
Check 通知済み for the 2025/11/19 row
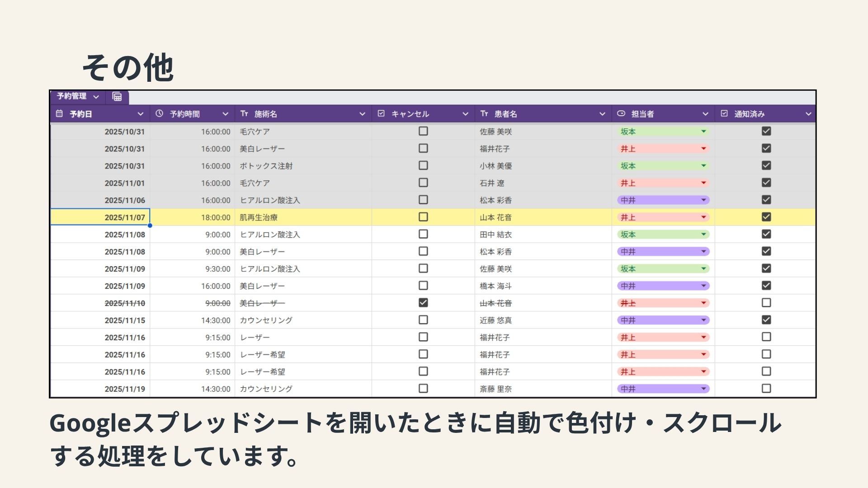pyautogui.click(x=766, y=389)
